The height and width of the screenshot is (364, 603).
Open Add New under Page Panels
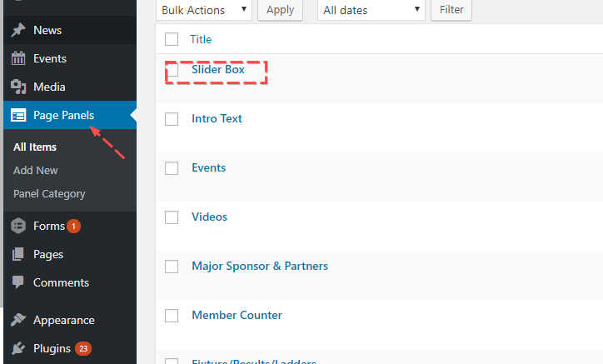(x=36, y=171)
